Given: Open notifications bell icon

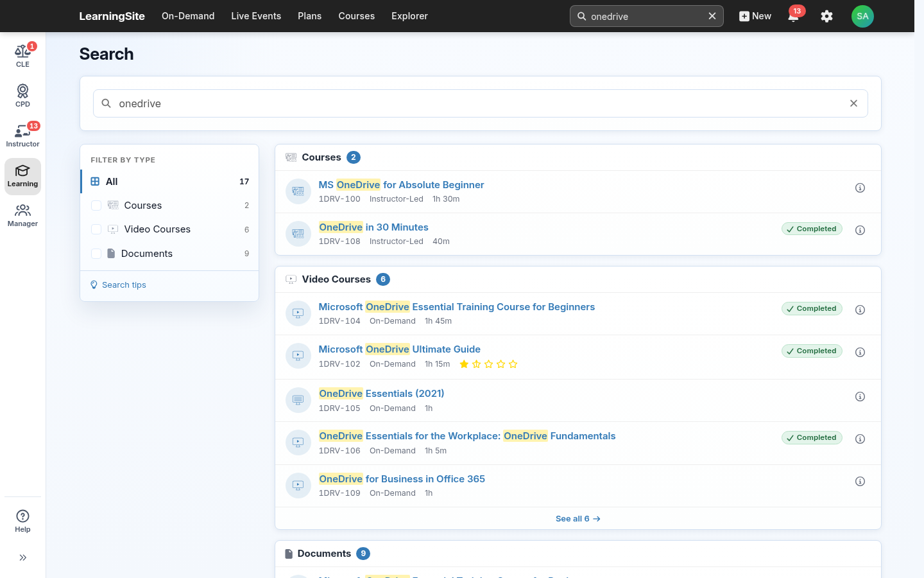Looking at the screenshot, I should pos(793,16).
